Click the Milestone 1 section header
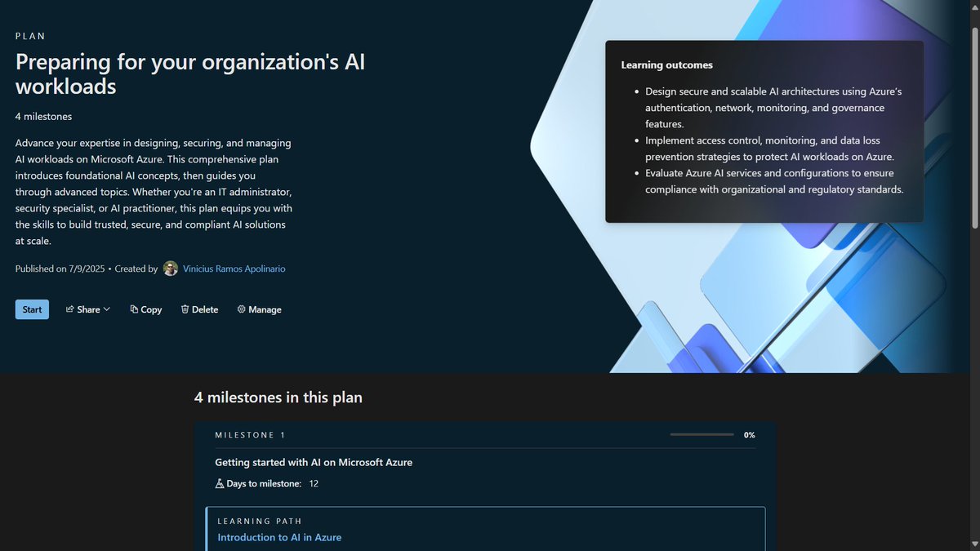The image size is (980, 551). (250, 434)
